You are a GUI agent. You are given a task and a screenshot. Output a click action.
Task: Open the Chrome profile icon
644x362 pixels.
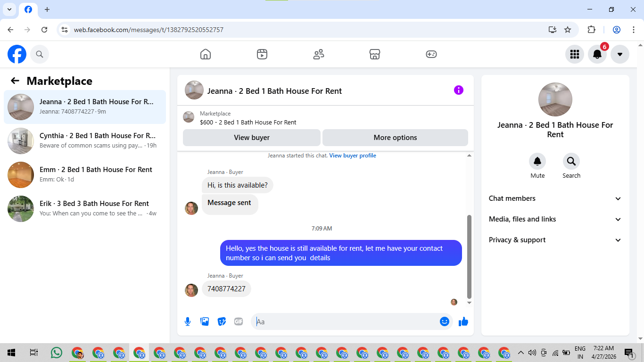click(617, 30)
